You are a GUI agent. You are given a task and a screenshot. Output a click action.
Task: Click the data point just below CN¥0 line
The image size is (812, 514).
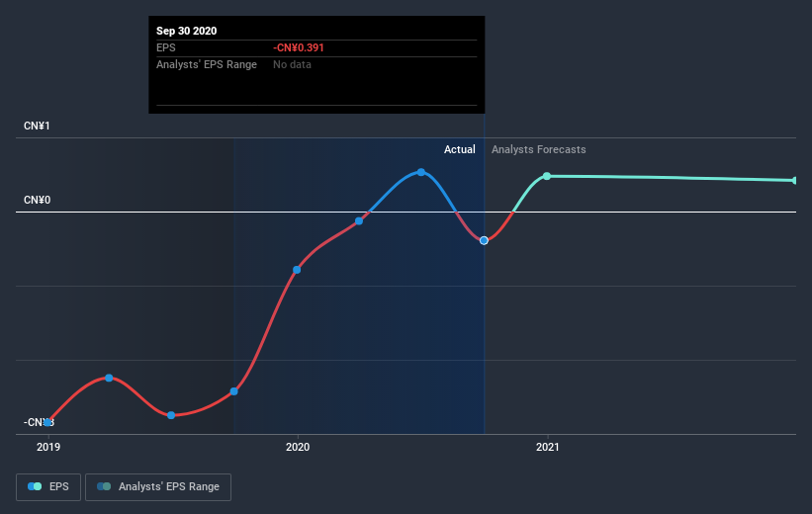click(359, 221)
